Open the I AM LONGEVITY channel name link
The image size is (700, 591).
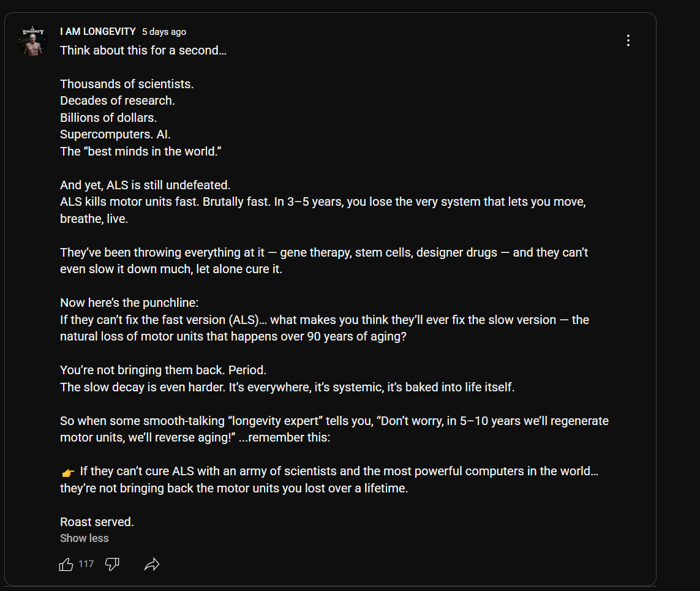point(97,32)
